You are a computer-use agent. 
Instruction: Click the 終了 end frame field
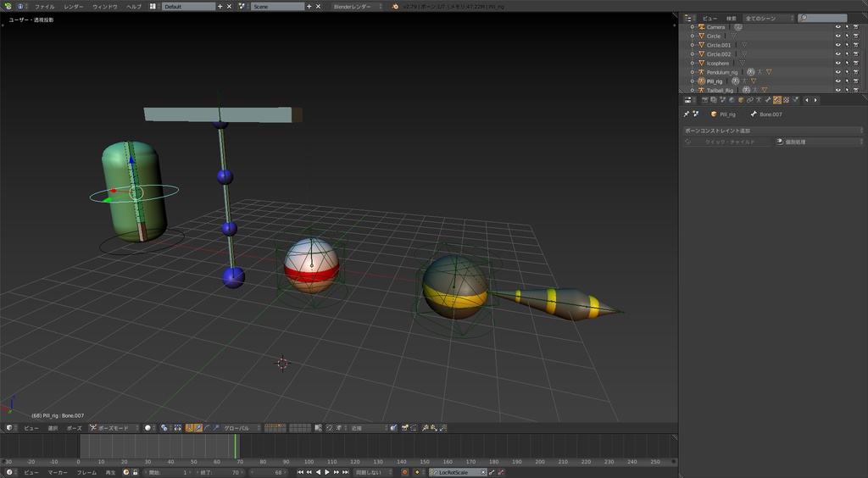tap(220, 472)
